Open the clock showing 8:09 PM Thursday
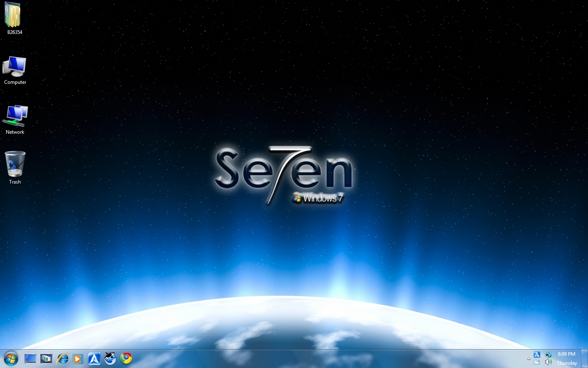 point(567,359)
